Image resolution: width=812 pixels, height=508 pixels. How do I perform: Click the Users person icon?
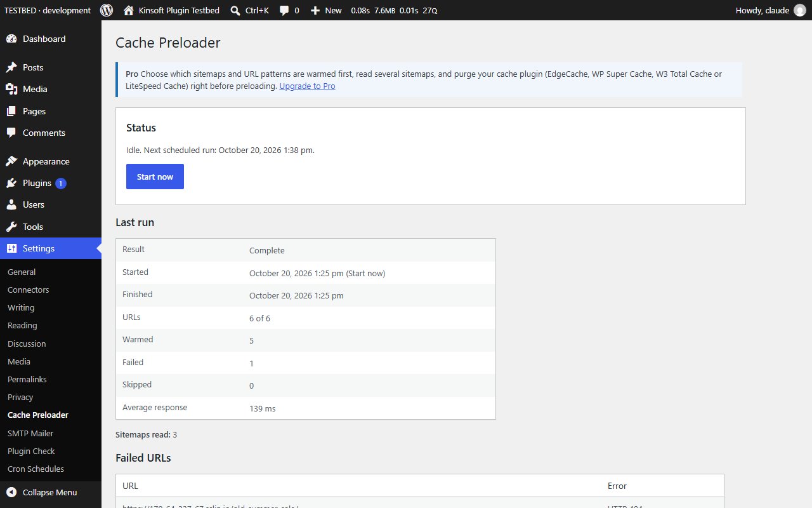tap(11, 204)
